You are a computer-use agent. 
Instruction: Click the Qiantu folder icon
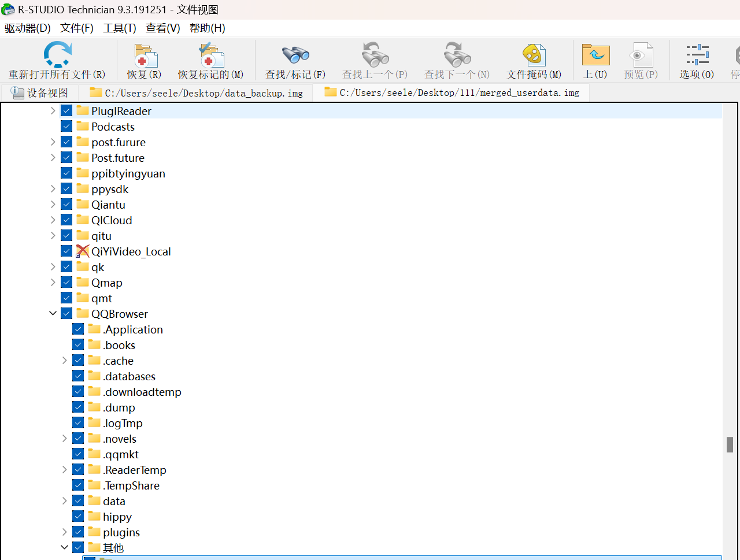(82, 204)
